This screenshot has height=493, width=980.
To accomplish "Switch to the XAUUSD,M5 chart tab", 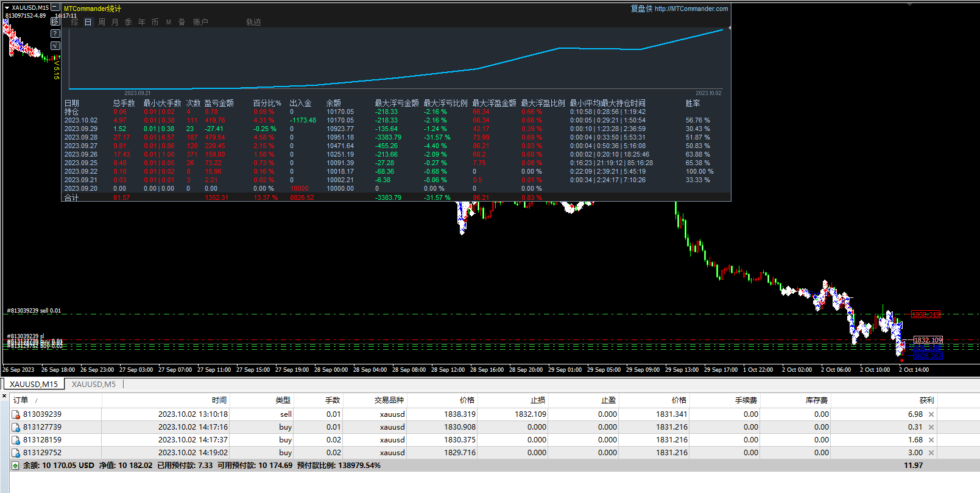I will (93, 385).
